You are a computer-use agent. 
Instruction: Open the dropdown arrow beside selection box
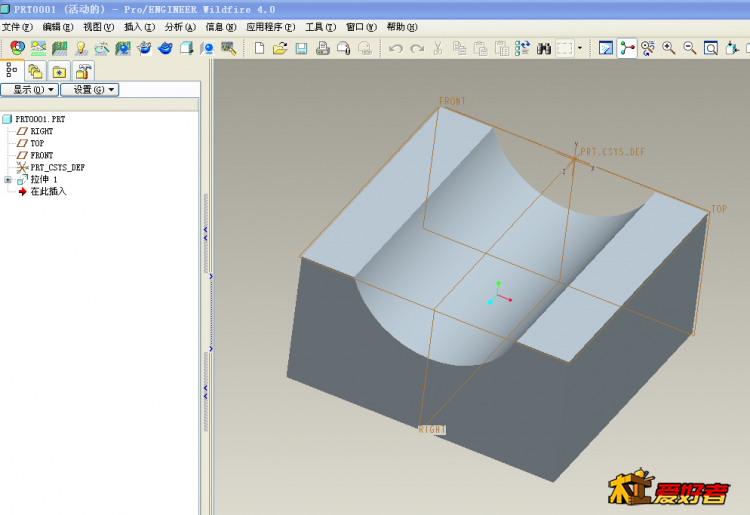tap(580, 48)
